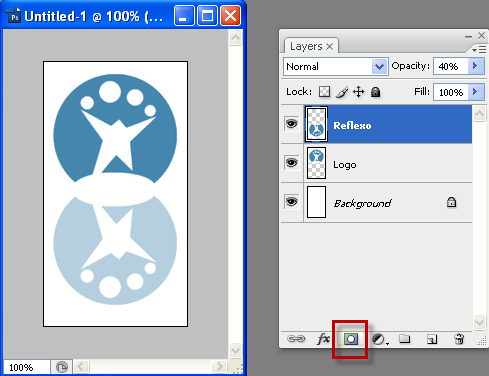Image resolution: width=489 pixels, height=376 pixels.
Task: Create new fill or adjustment layer
Action: coord(380,340)
